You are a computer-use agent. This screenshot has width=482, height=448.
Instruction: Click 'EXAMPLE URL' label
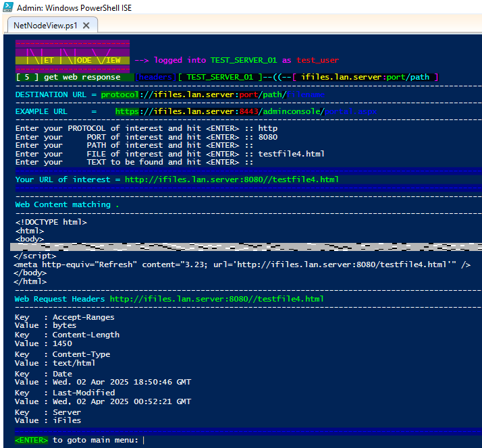41,111
